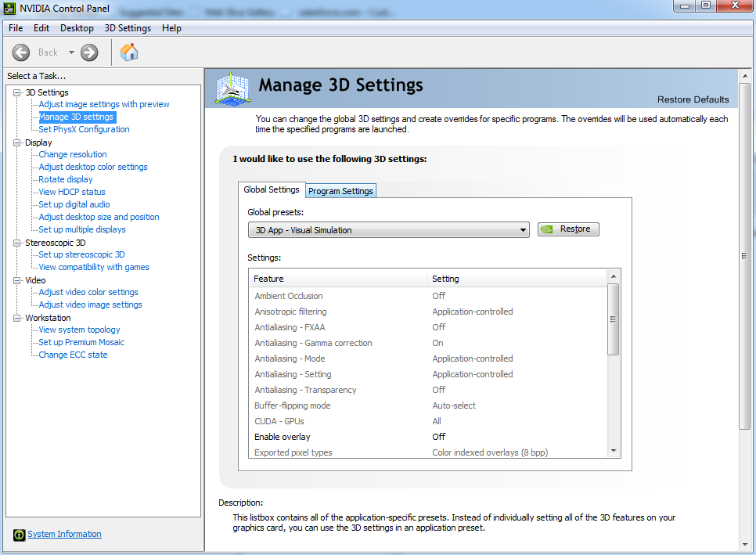Click the System Information icon
The height and width of the screenshot is (555, 756).
click(x=20, y=535)
